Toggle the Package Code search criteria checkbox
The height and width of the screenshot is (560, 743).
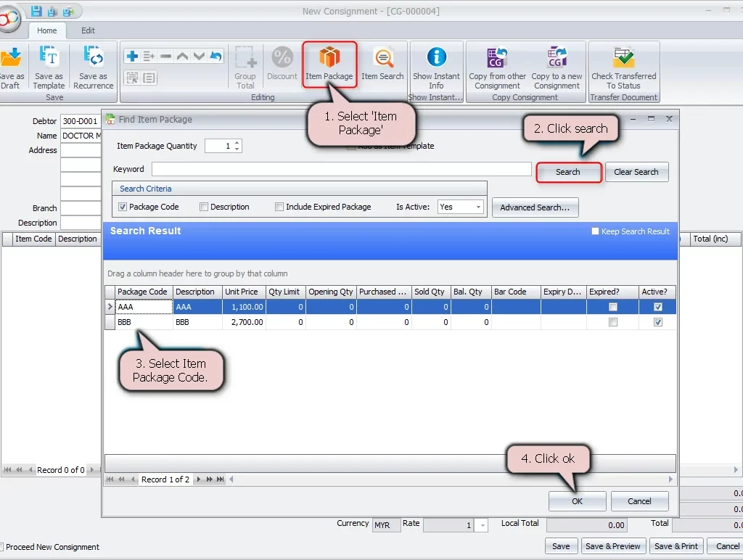coord(123,207)
